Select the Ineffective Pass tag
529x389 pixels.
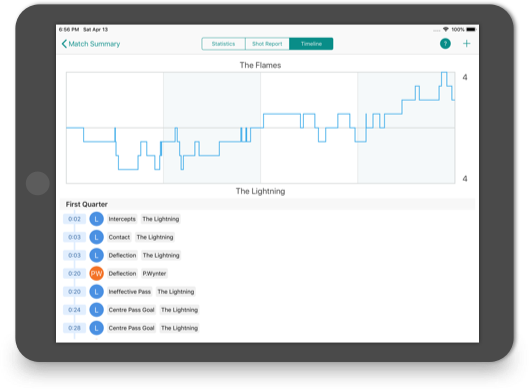coord(130,292)
